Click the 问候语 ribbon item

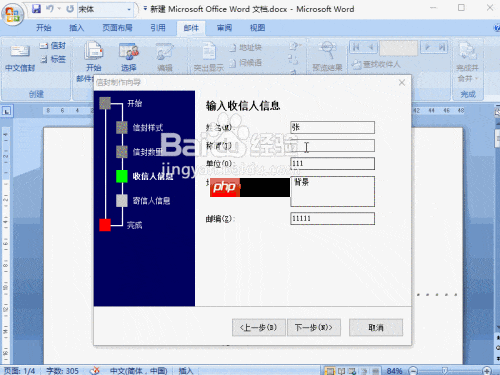click(246, 63)
